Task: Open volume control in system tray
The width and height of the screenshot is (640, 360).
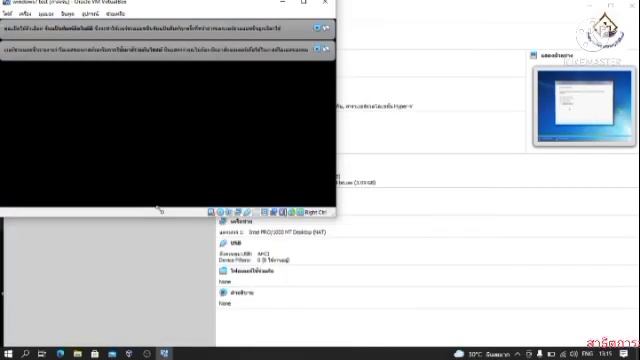Action: tap(573, 354)
